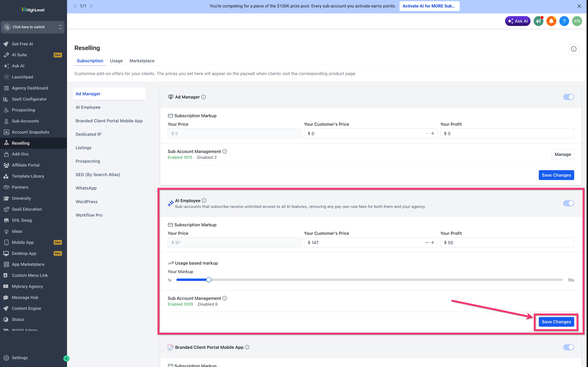Dismiss the prize pool banner
The width and height of the screenshot is (588, 367).
(579, 6)
